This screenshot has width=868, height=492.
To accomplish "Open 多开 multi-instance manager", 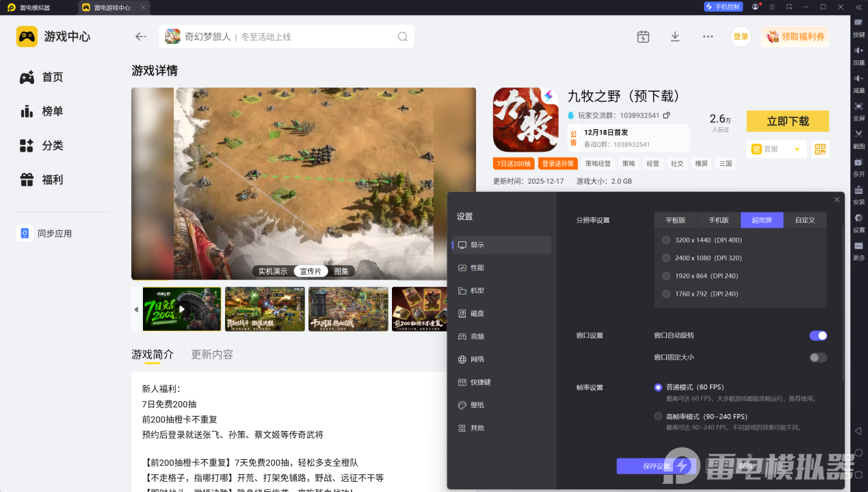I will (858, 167).
